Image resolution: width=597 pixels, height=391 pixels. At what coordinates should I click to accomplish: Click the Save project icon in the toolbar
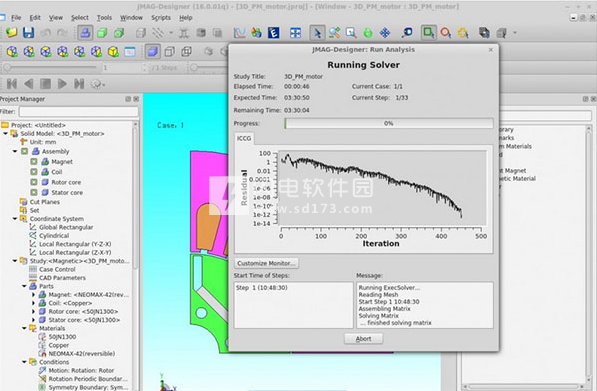tap(29, 33)
